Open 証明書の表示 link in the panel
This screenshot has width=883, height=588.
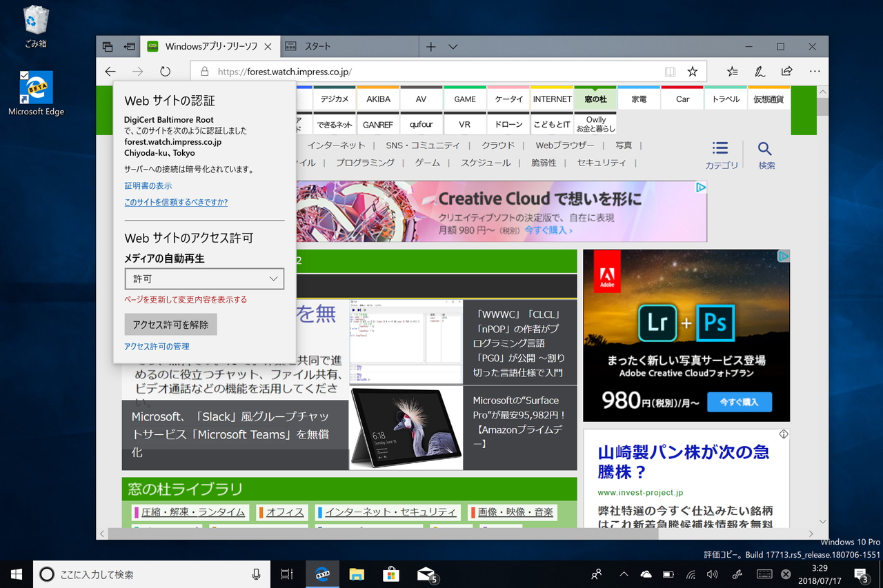tap(148, 185)
